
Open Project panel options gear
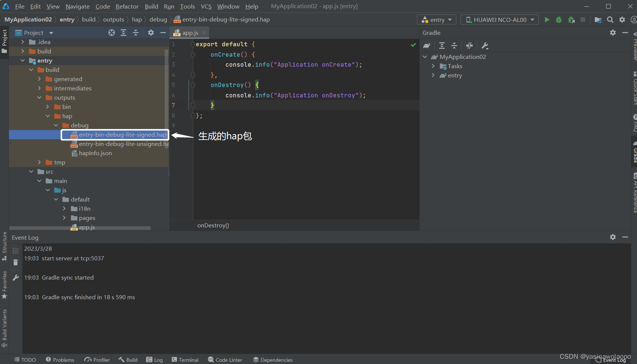click(x=151, y=33)
